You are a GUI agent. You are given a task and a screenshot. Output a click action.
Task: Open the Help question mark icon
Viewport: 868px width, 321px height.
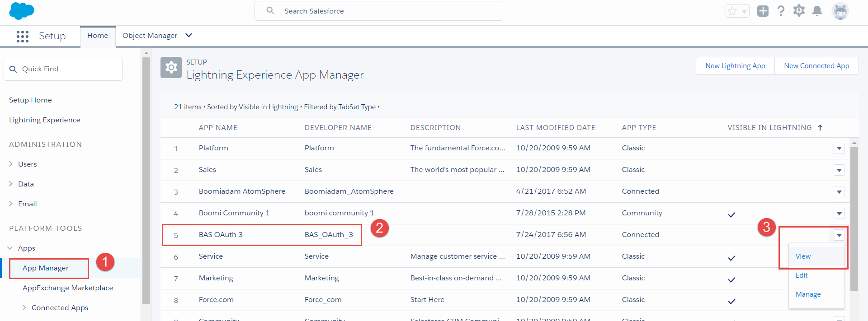point(781,11)
